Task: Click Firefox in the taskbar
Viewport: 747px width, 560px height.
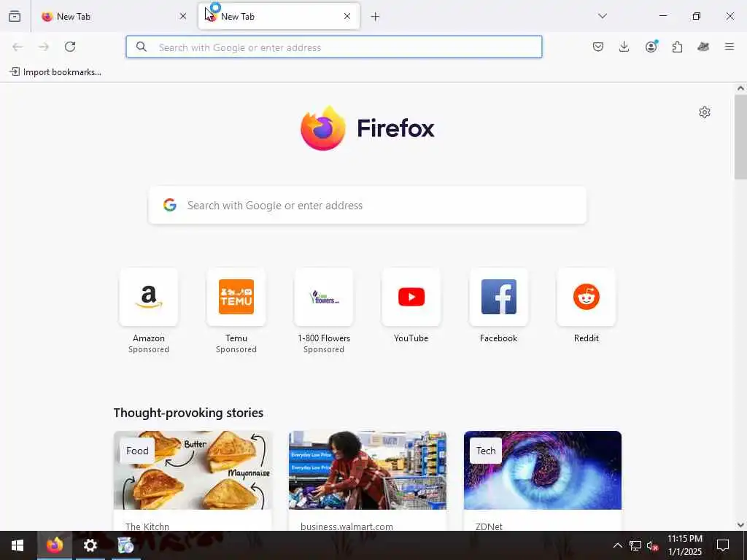Action: tap(54, 545)
